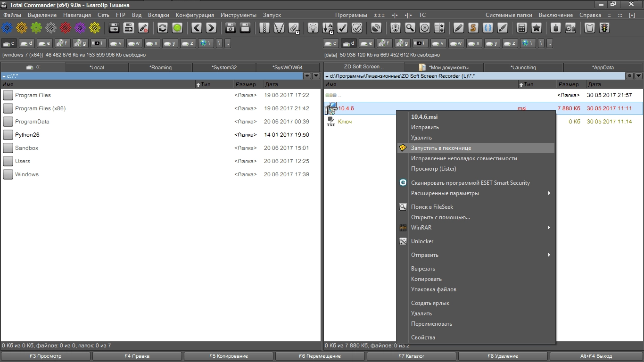Switch to the *System32 tab
644x362 pixels.
point(224,67)
